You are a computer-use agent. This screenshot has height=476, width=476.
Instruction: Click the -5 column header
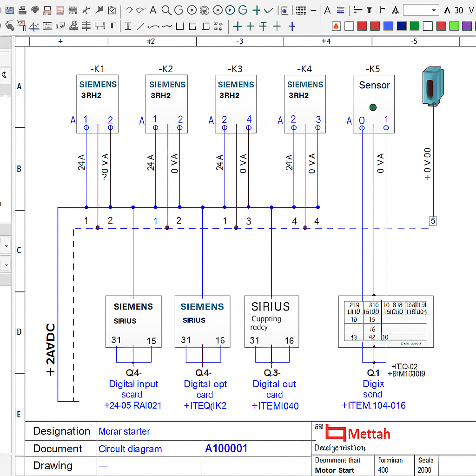414,41
